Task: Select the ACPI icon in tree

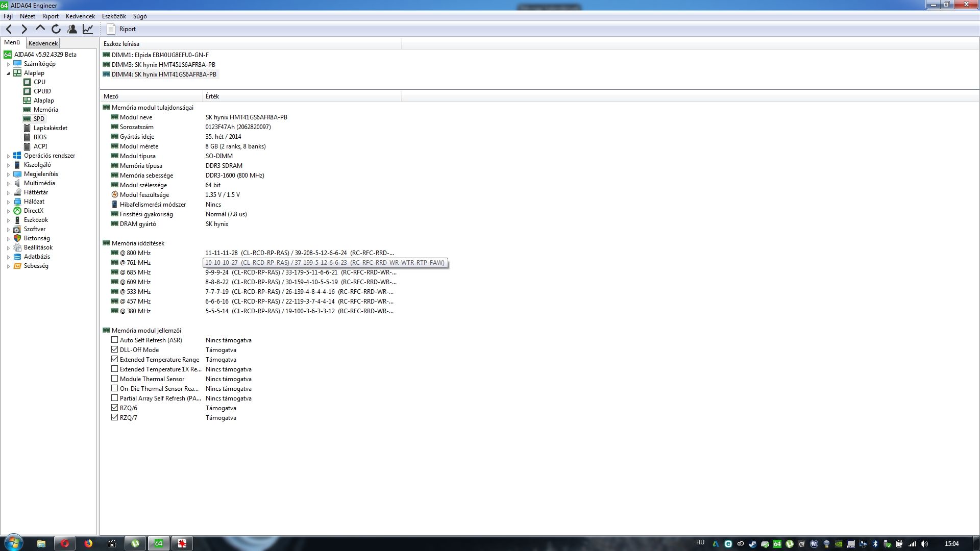Action: [27, 146]
